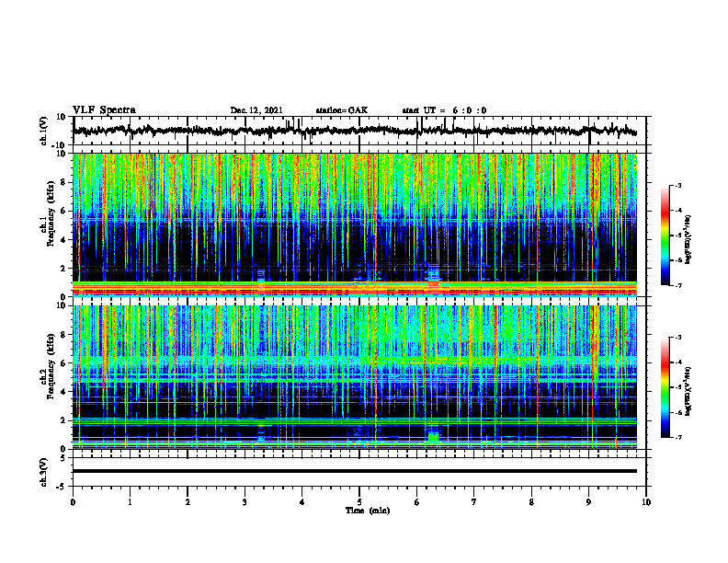
Task: Click the lower color scale bar for ch.2
Action: coord(665,387)
